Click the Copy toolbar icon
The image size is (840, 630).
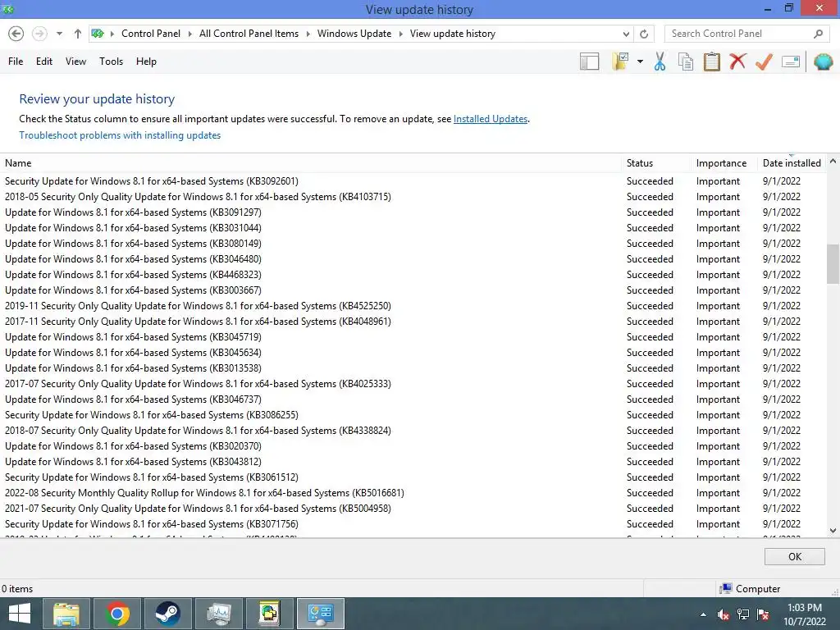[x=685, y=62]
